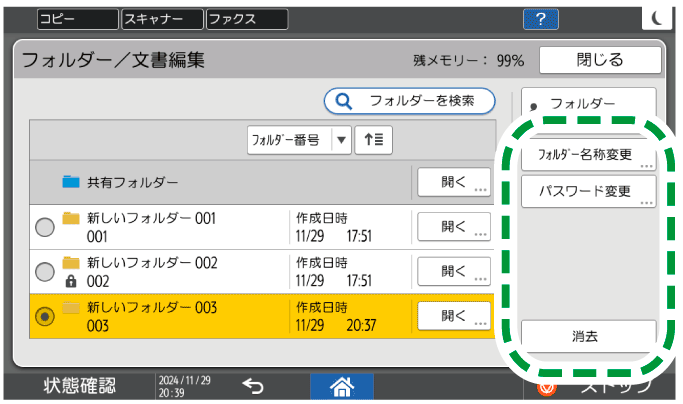Viewport: 683px width, 404px height.
Task: Open the 共有フォルダー with 開く
Action: [x=454, y=182]
